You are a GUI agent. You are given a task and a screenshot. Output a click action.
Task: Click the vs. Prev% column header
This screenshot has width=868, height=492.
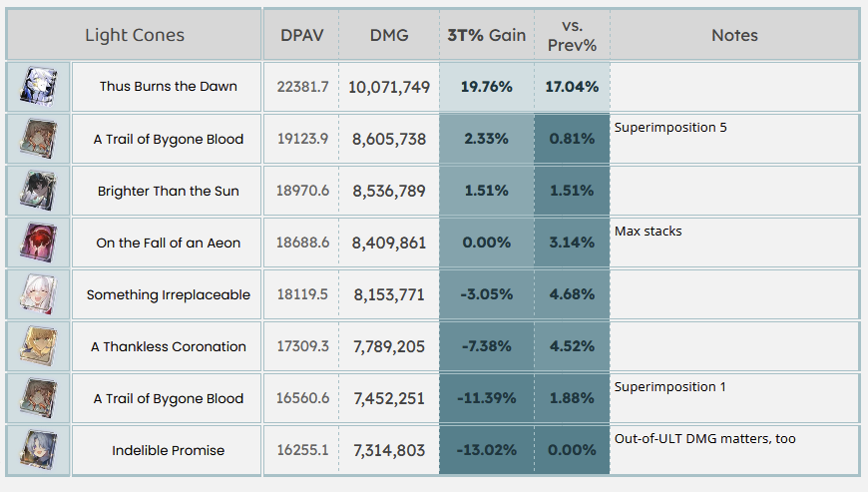(x=572, y=35)
